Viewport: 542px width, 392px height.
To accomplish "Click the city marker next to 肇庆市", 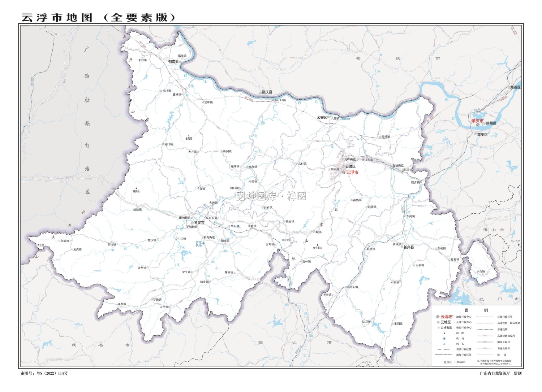I will click(x=478, y=125).
